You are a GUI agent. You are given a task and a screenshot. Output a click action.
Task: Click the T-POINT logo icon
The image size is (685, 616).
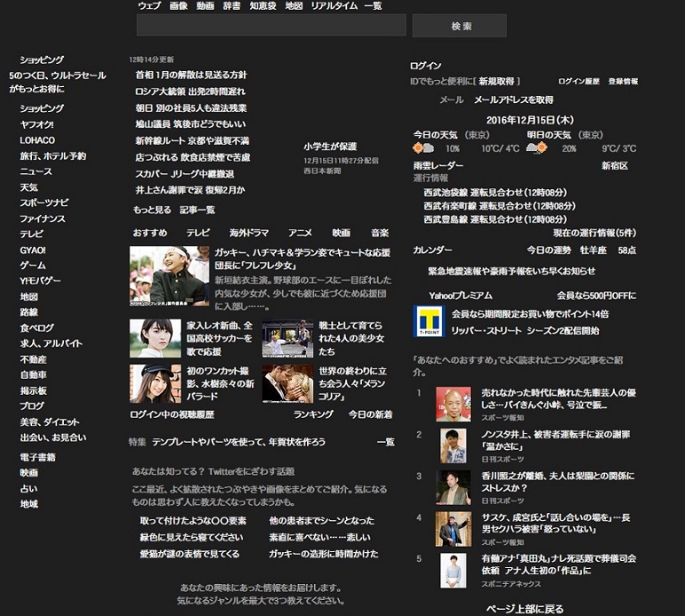tap(429, 321)
